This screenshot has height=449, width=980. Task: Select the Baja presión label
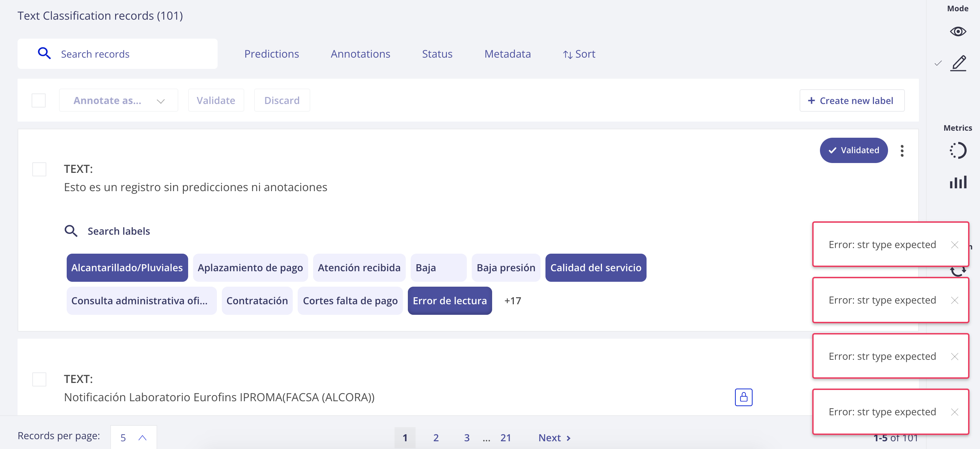tap(505, 268)
